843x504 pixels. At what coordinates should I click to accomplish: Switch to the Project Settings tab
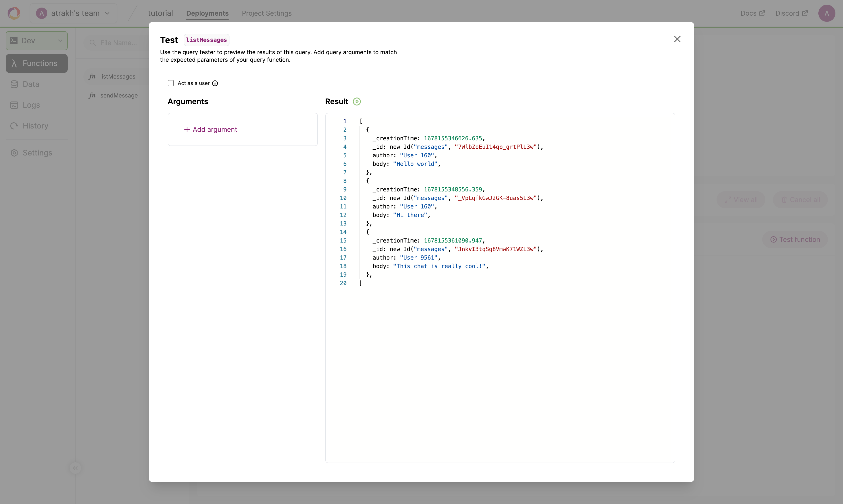point(266,13)
